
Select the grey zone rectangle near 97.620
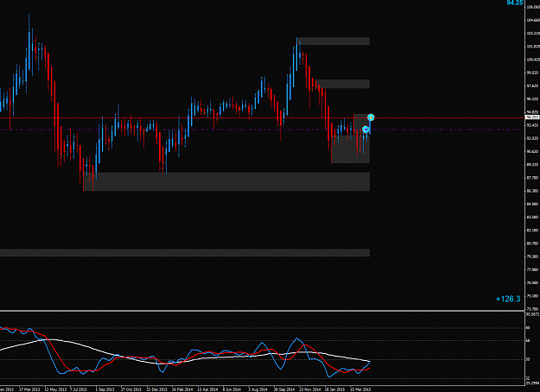click(x=343, y=84)
